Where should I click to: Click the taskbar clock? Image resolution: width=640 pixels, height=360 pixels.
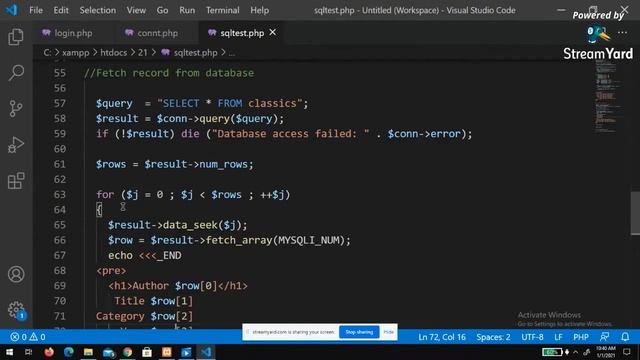(x=605, y=352)
